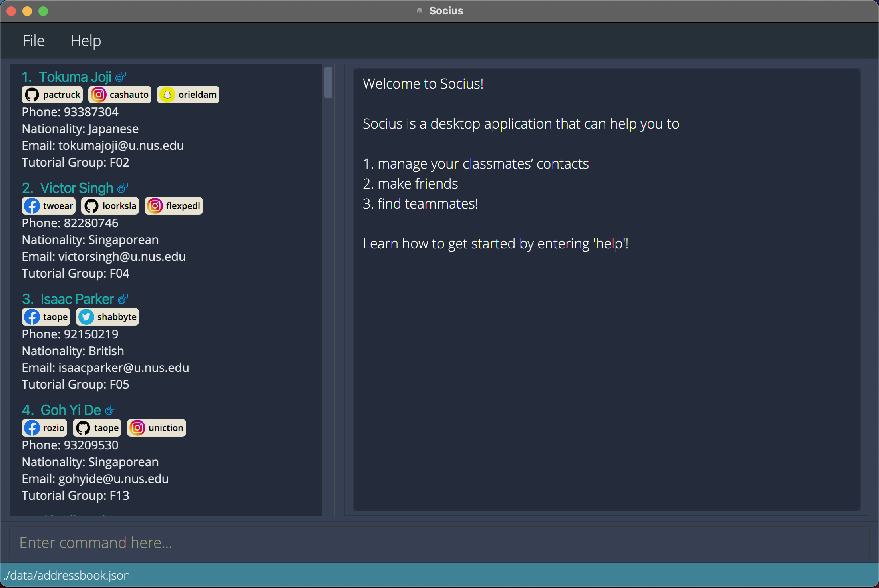
Task: Click the command input field
Action: pos(439,542)
